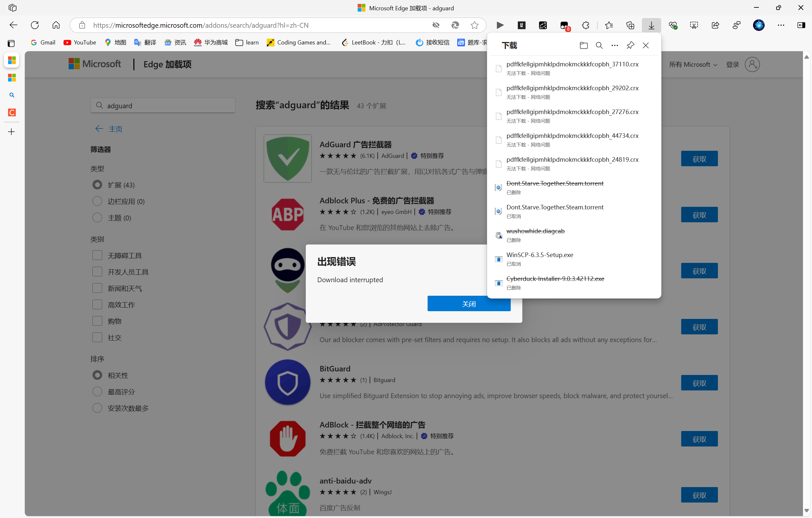Click 获取 for anti-baidu-adv extension
The height and width of the screenshot is (518, 812).
click(699, 495)
